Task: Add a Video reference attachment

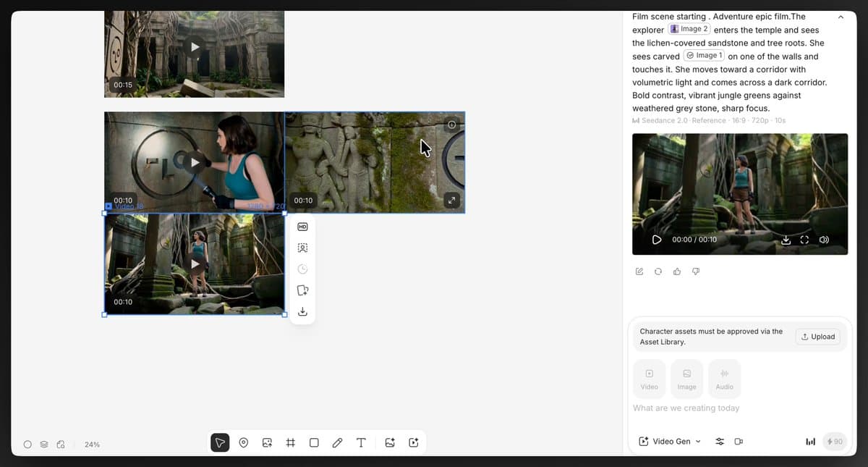Action: [650, 379]
